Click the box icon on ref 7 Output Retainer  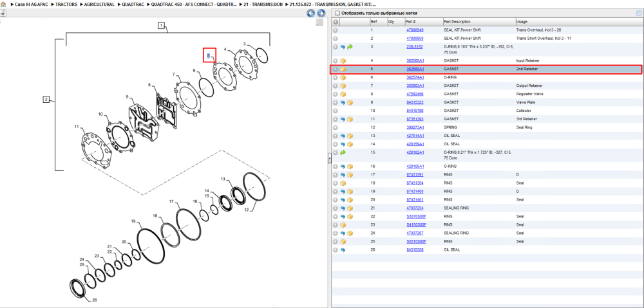343,86
